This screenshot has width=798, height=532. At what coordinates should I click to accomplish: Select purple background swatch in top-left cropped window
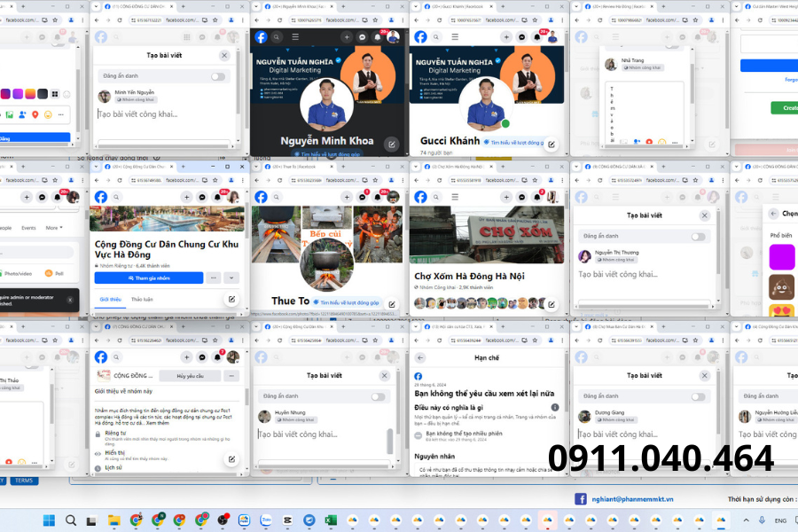click(x=18, y=94)
